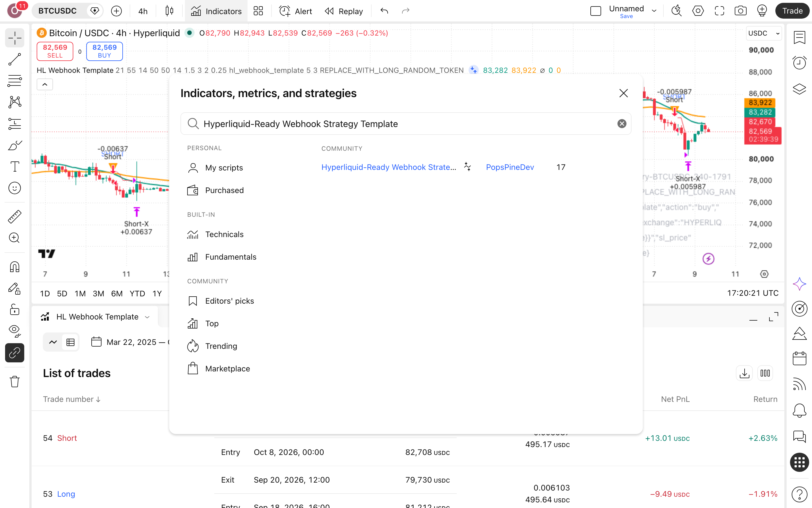This screenshot has width=812, height=508.
Task: Activate the zoom in tool
Action: [x=14, y=238]
